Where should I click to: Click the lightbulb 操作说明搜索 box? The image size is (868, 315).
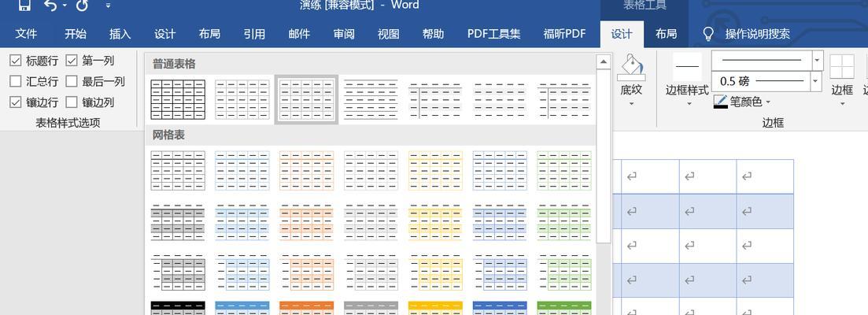[746, 35]
